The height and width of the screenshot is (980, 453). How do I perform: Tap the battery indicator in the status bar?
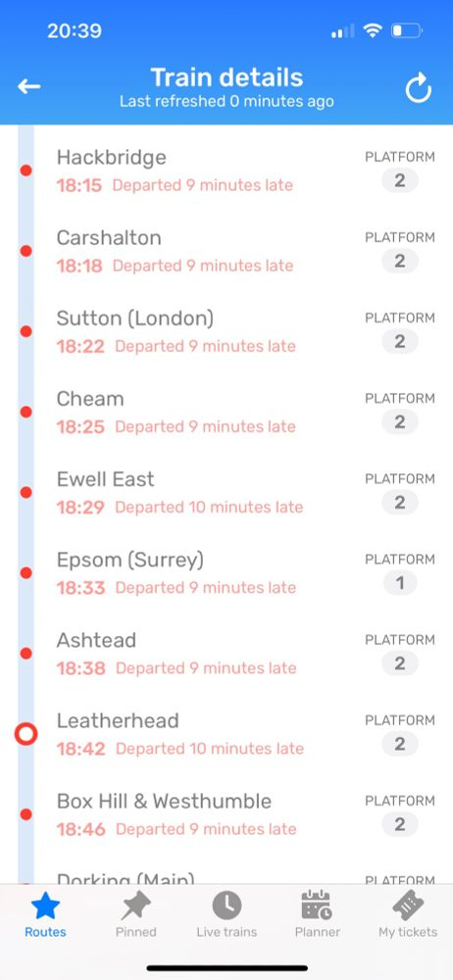coord(407,30)
